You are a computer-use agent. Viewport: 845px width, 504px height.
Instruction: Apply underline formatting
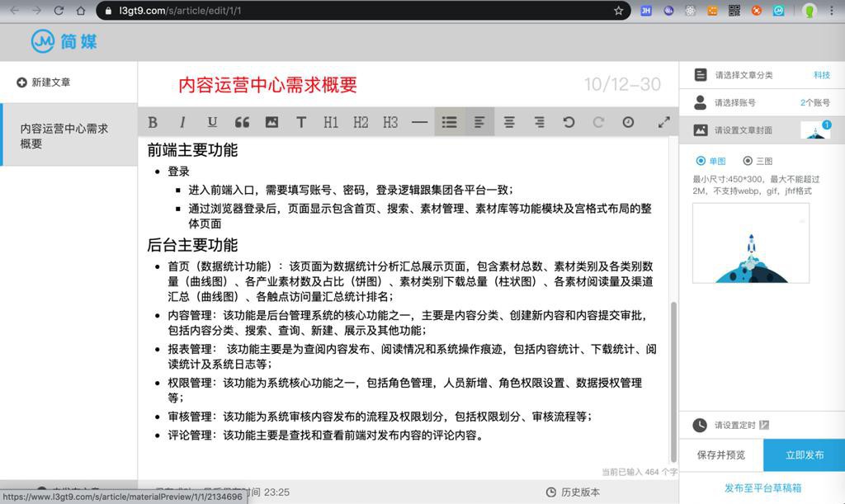[212, 122]
